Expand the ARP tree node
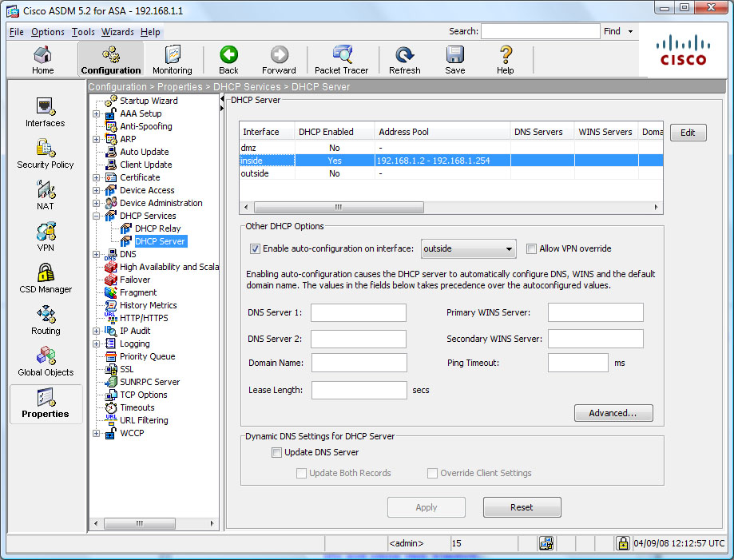Screen dimensions: 734x560 96,139
